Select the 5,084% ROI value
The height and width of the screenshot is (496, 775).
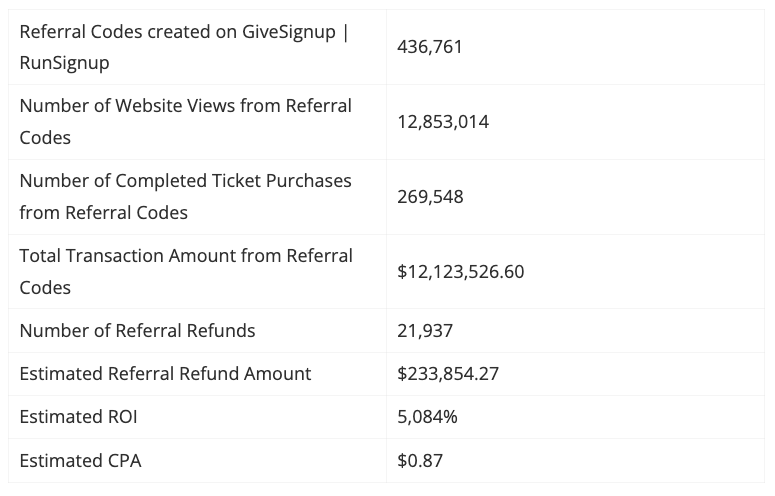[427, 417]
